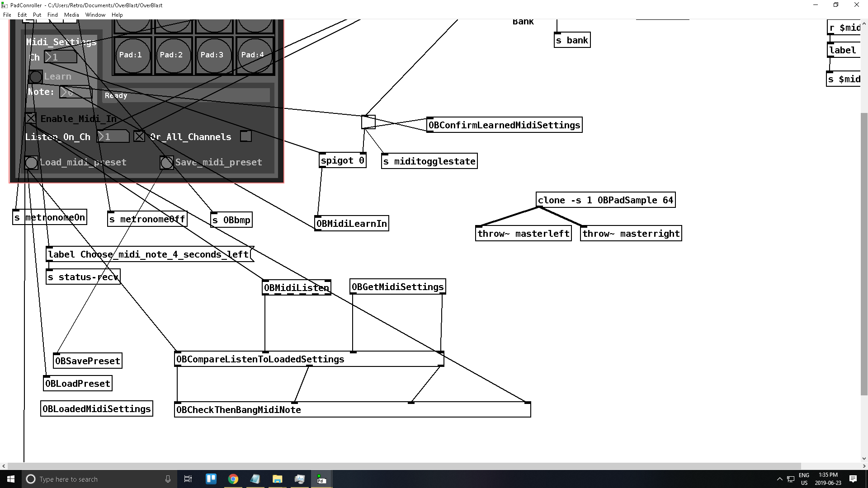
Task: Toggle the Enable_Midi_In checkbox
Action: 31,118
